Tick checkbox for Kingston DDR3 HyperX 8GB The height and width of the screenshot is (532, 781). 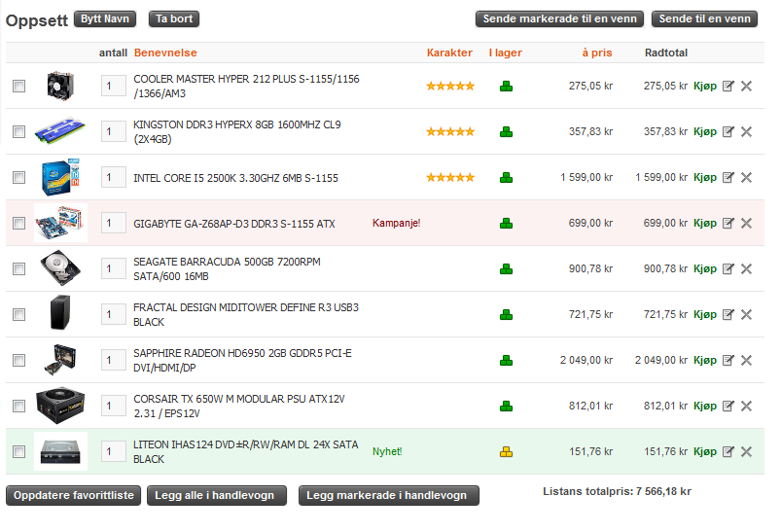point(18,132)
